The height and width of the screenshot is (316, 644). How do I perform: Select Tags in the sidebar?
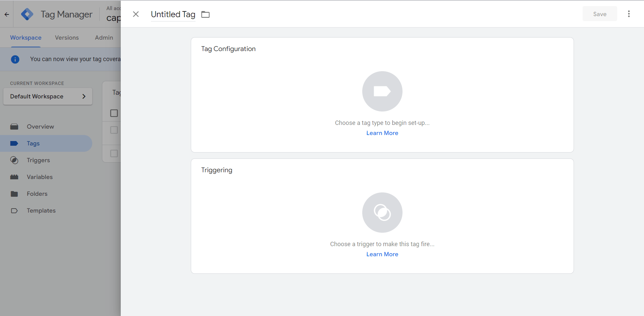[46, 143]
